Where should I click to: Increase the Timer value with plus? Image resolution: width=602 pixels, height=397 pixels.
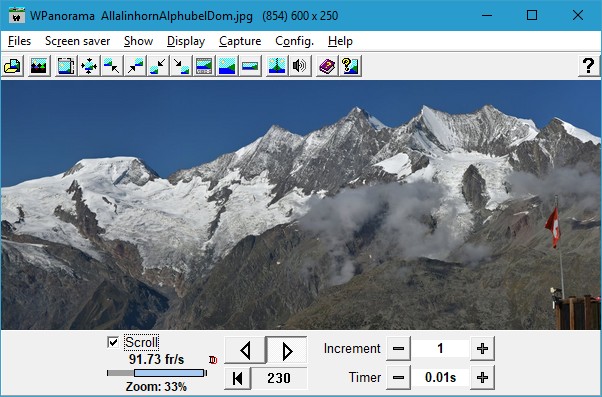482,377
